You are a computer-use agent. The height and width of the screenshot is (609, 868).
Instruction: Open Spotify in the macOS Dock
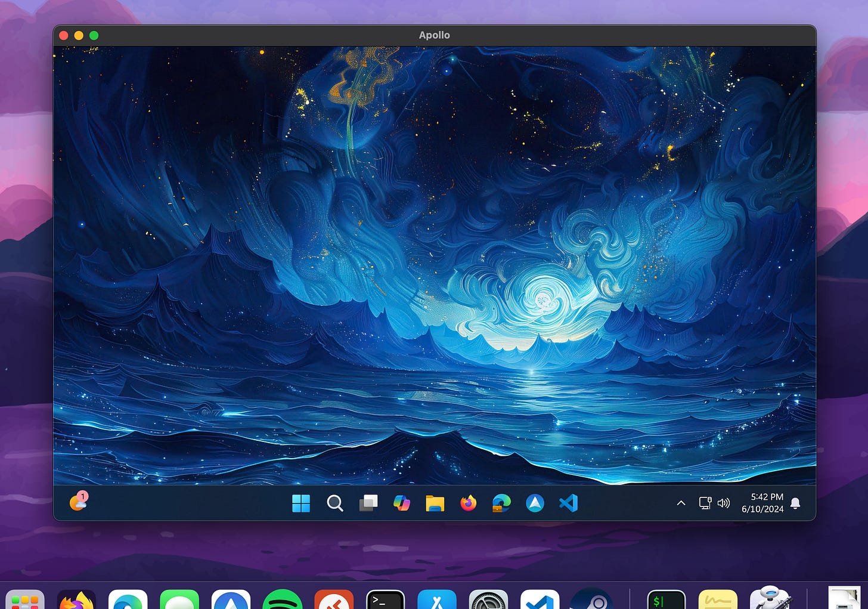click(283, 599)
